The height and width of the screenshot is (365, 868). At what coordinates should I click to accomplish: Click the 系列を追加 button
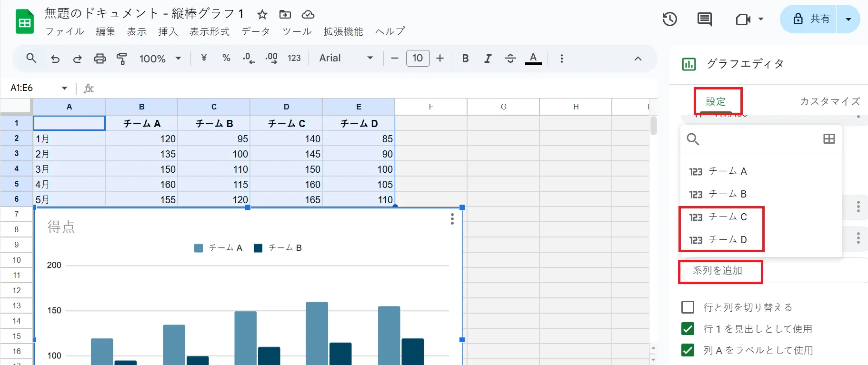(717, 271)
